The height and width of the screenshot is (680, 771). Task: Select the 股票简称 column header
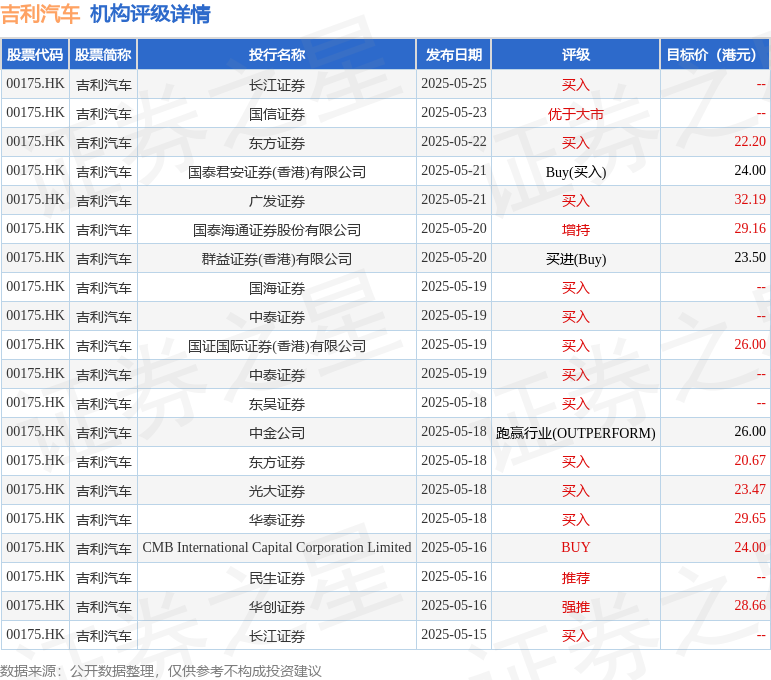(x=103, y=55)
